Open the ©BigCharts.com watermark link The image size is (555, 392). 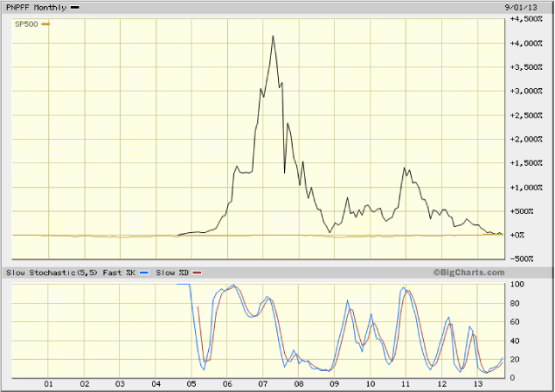(x=468, y=272)
